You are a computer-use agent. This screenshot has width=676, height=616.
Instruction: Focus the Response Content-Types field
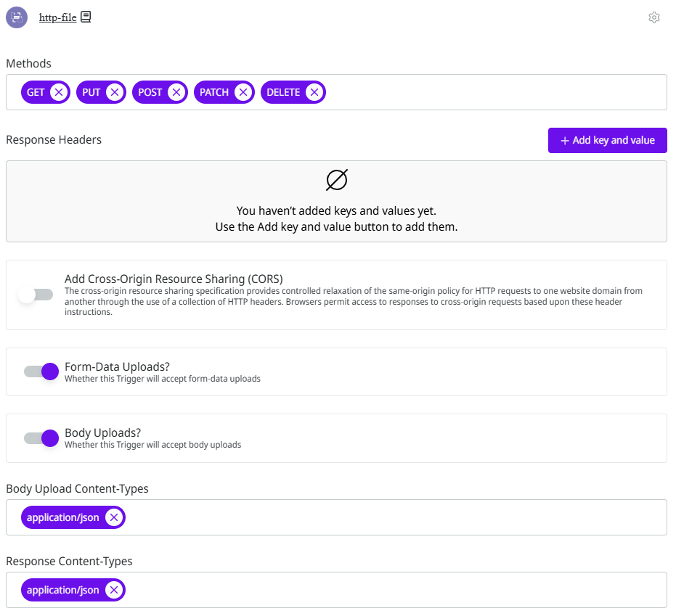point(392,590)
